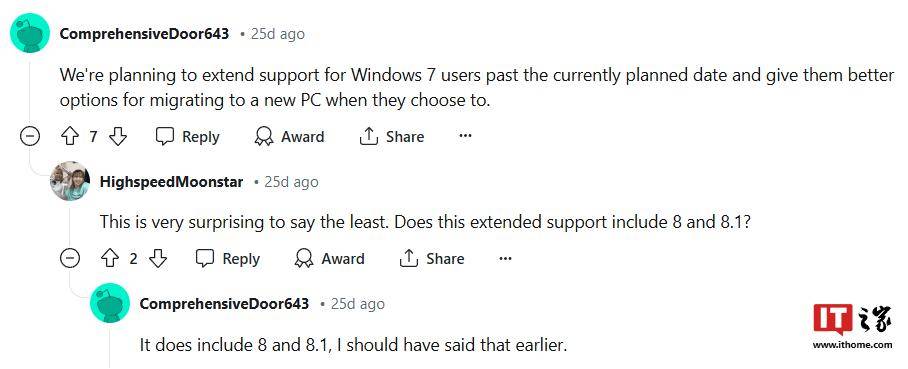Downvote ComprehensiveDoor643's Windows 7 support comment
The width and height of the screenshot is (908, 369).
118,137
